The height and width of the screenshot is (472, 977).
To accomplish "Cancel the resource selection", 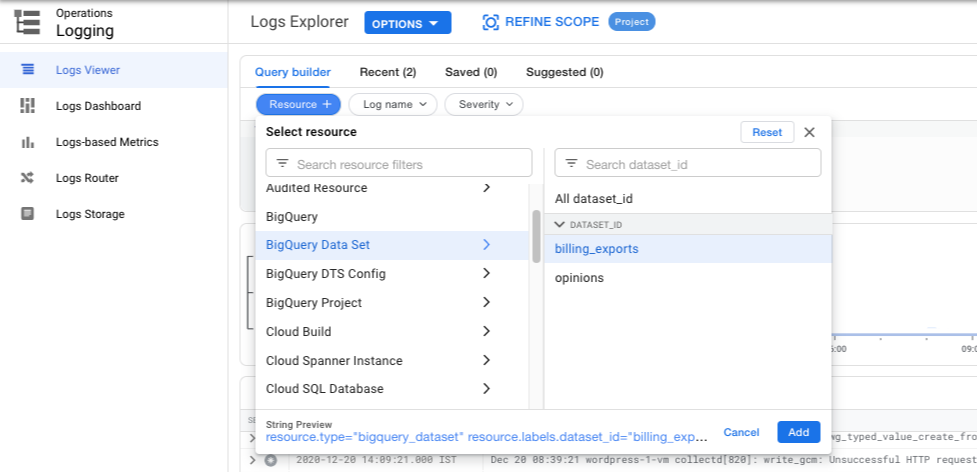I will coord(741,432).
